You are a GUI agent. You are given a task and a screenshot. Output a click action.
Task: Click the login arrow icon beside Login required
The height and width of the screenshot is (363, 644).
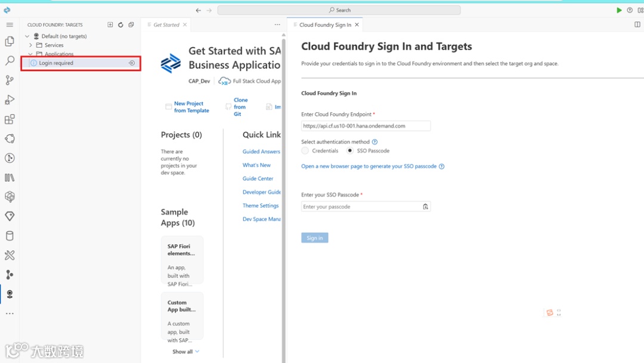click(x=132, y=63)
